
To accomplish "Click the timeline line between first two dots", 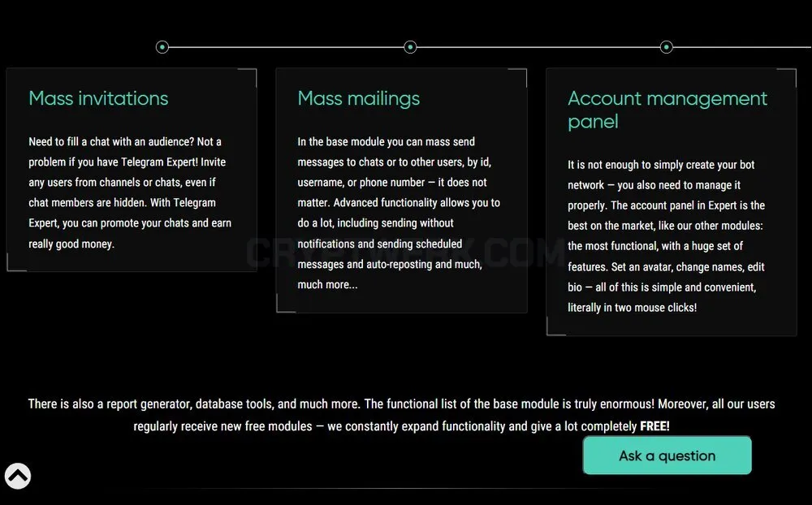I will pos(286,47).
